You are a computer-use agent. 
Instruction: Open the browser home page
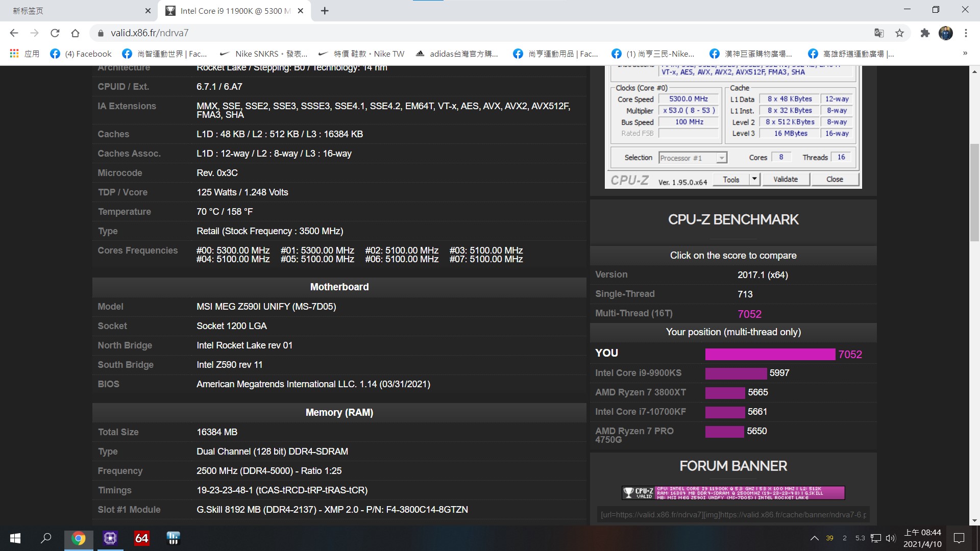(75, 33)
